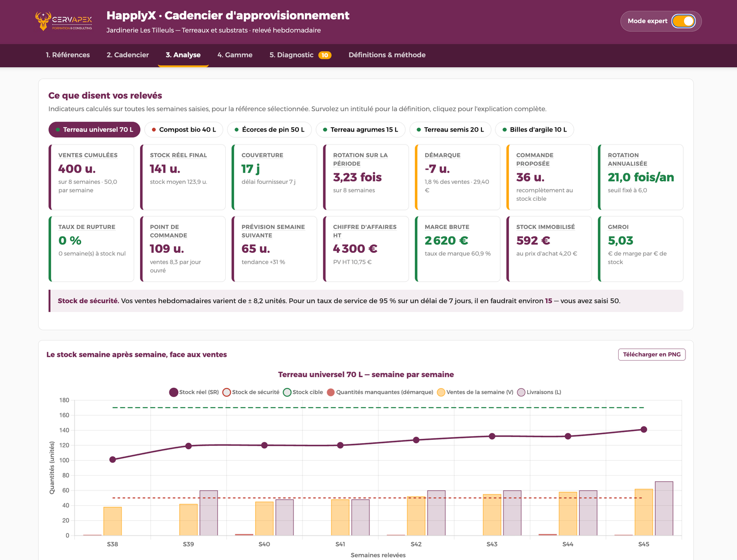Download the chart with Télécharger en PNG
The height and width of the screenshot is (560, 737).
pos(651,355)
